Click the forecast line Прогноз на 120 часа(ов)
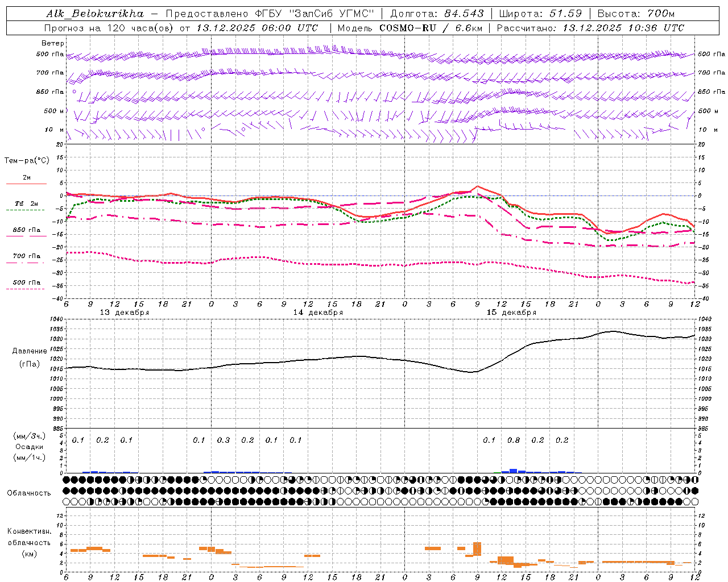 click(x=110, y=28)
